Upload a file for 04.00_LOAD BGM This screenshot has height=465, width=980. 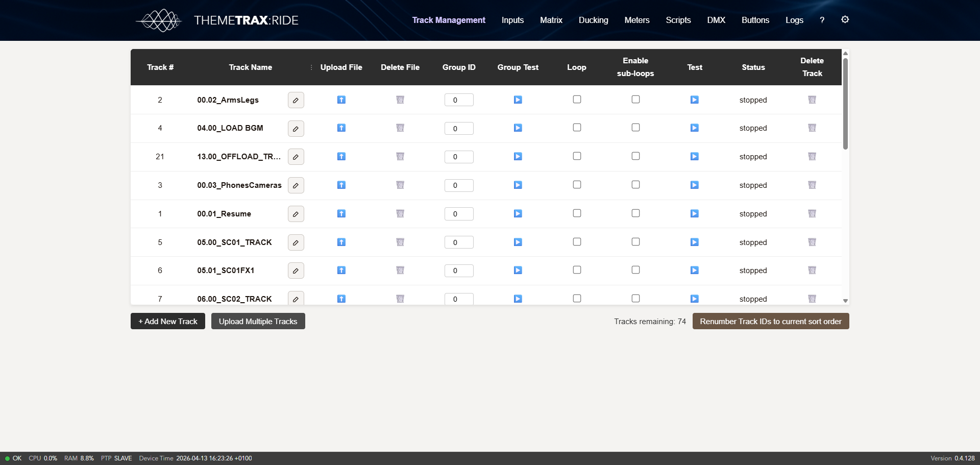[341, 128]
